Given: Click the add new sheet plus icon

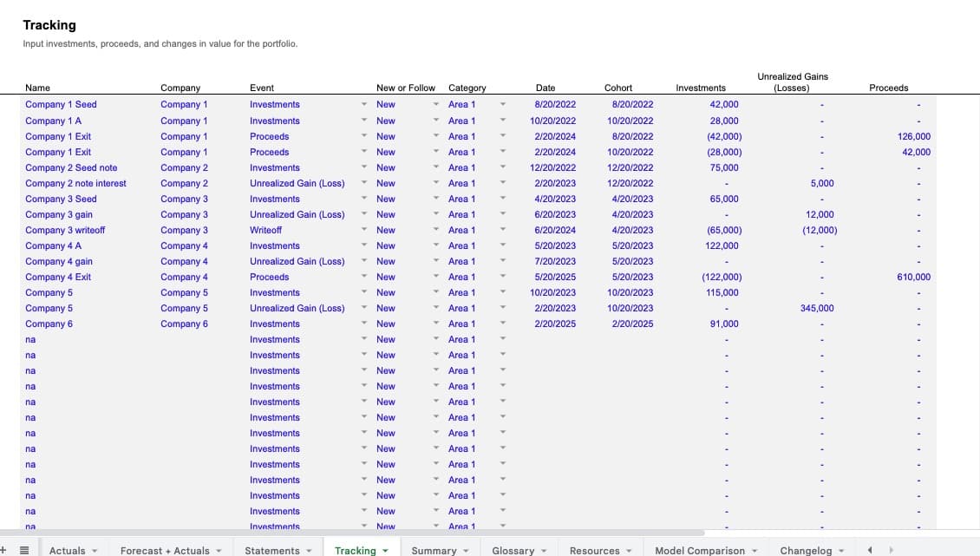Looking at the screenshot, I should click(4, 550).
